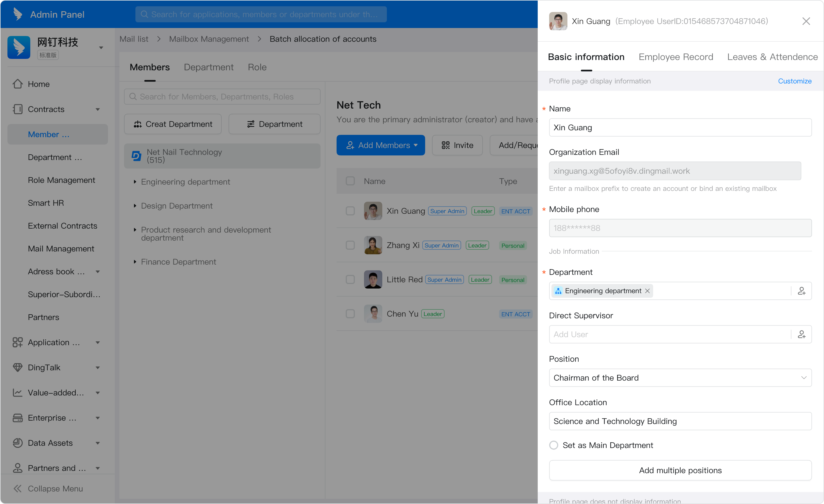Screen dimensions: 824x504
Task: Click the add-user icon in Direct Supervisor field
Action: click(802, 334)
